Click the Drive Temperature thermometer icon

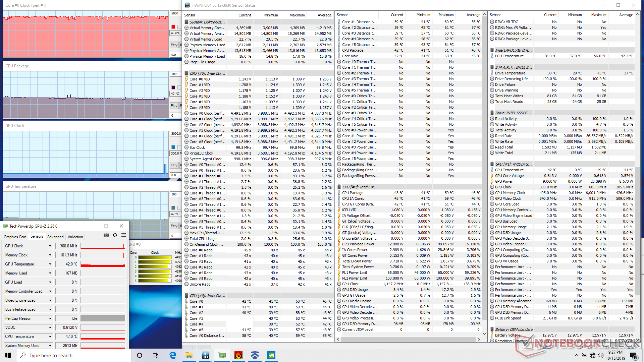(492, 73)
